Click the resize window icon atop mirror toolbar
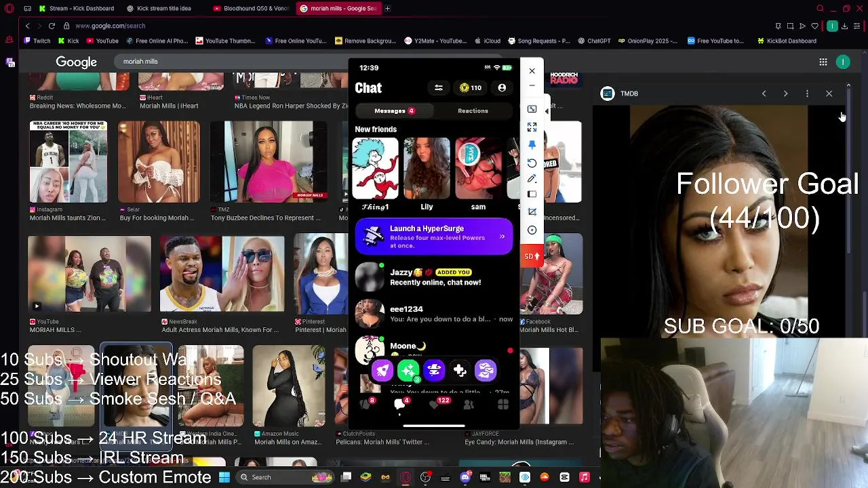The image size is (868, 488). pyautogui.click(x=532, y=108)
